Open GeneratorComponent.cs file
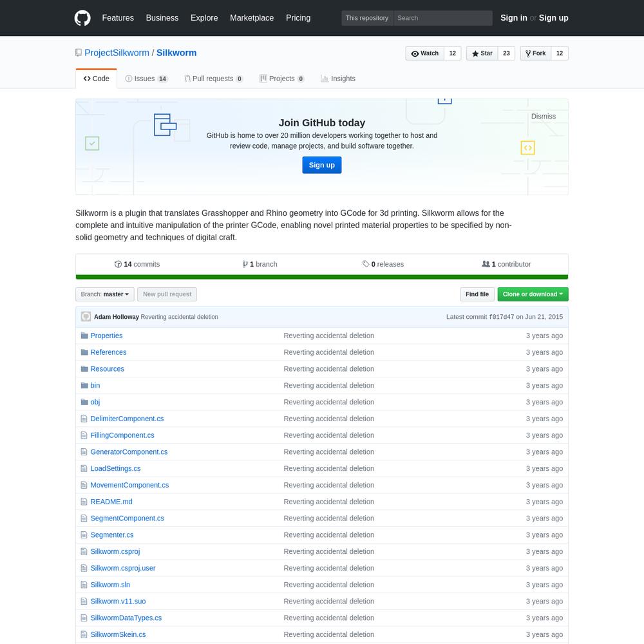Image resolution: width=644 pixels, height=644 pixels. pyautogui.click(x=129, y=452)
